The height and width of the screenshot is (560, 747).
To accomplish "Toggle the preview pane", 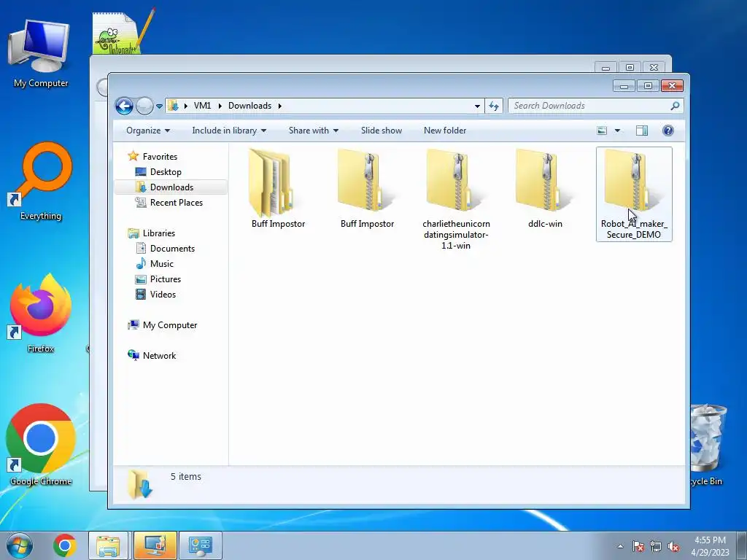I will point(642,131).
